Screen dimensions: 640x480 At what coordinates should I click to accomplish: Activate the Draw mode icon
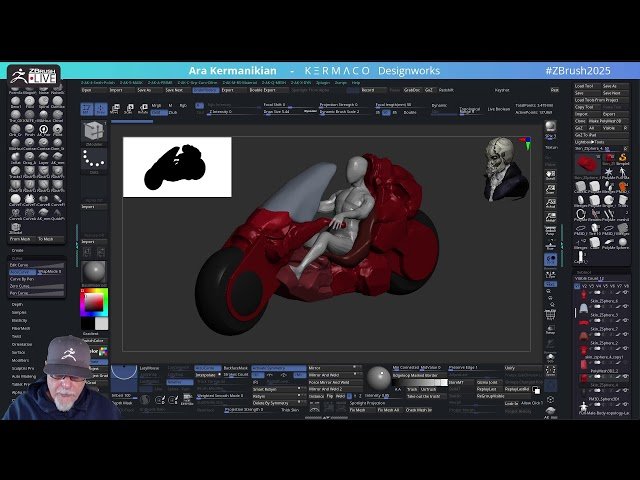point(101,109)
